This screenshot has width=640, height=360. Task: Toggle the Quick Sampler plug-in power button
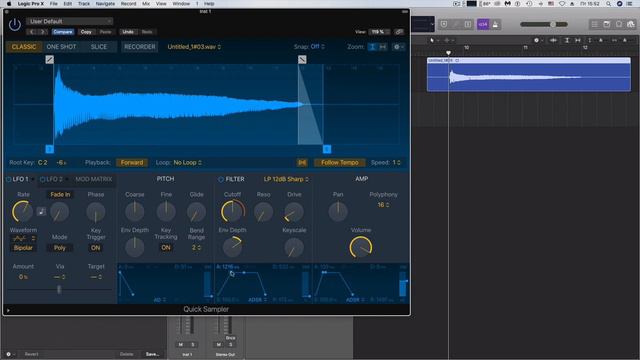click(15, 24)
